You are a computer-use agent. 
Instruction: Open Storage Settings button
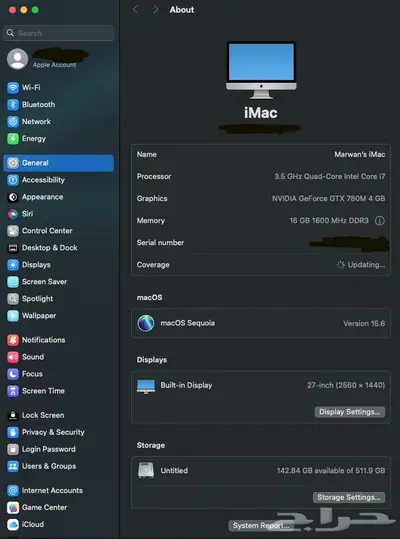tap(349, 497)
